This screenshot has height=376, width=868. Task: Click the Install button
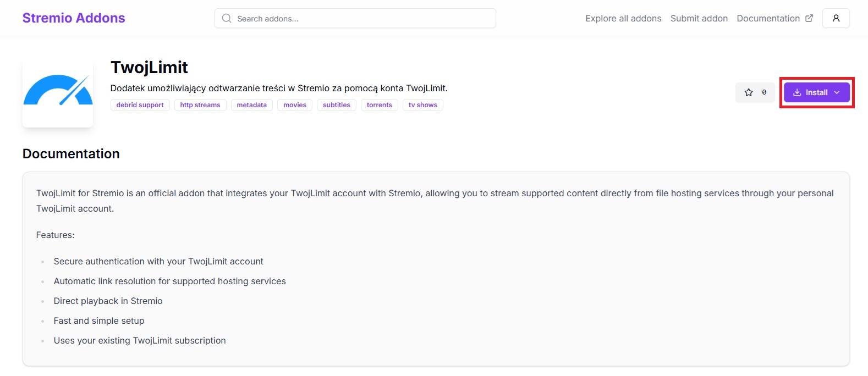[817, 92]
